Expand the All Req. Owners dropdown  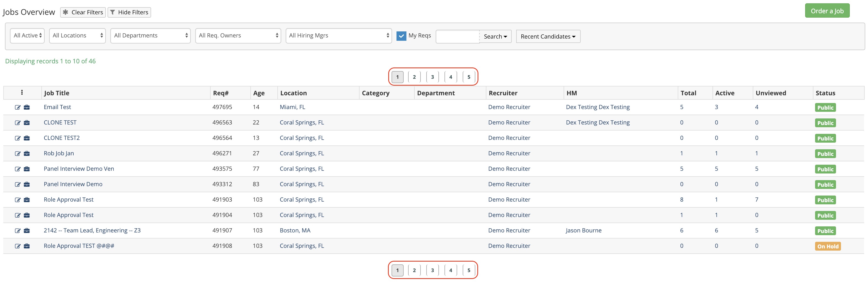(x=238, y=36)
